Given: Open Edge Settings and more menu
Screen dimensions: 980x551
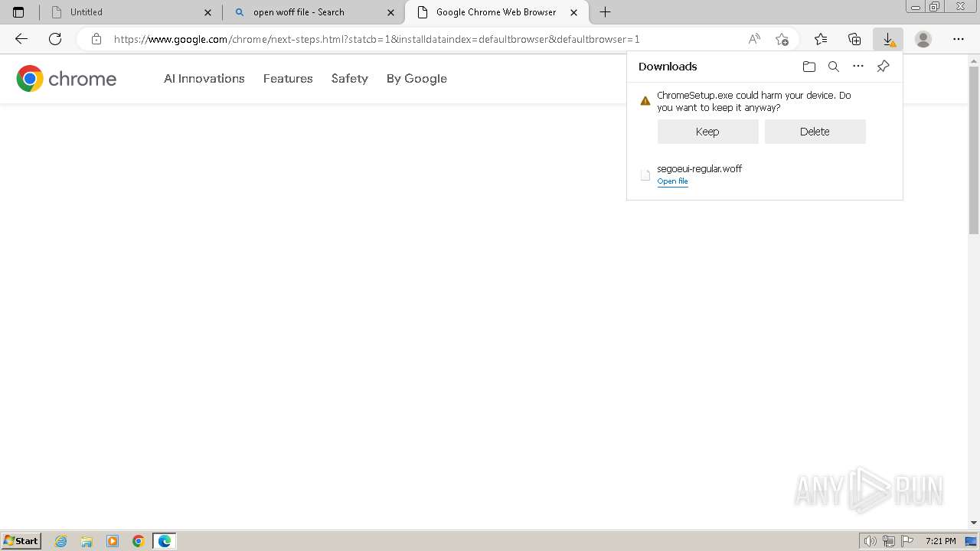Looking at the screenshot, I should click(x=959, y=39).
